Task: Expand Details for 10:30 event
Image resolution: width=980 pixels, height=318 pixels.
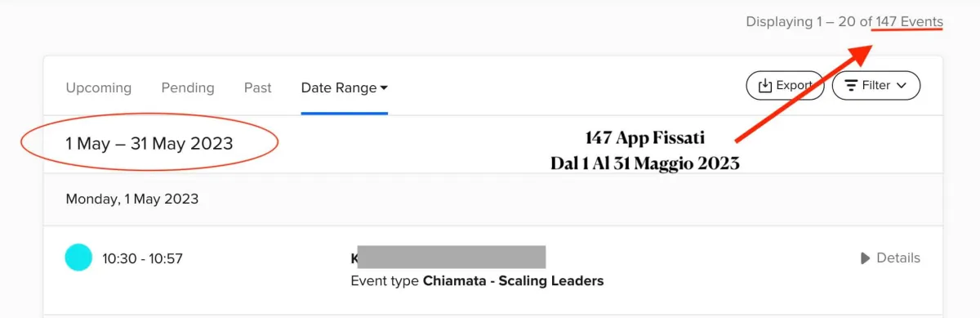Action: (890, 258)
